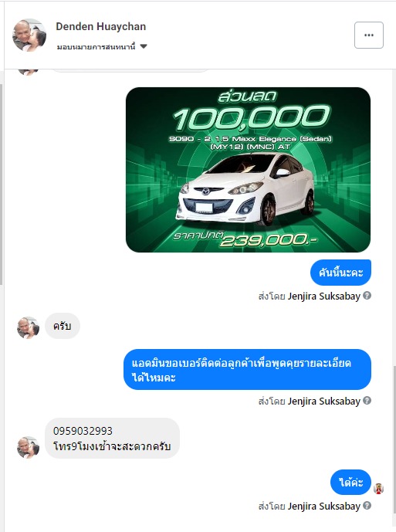Viewport: 396px width, 532px height.
Task: Select the คันนี้นะคะ blue message bubble
Action: (340, 273)
